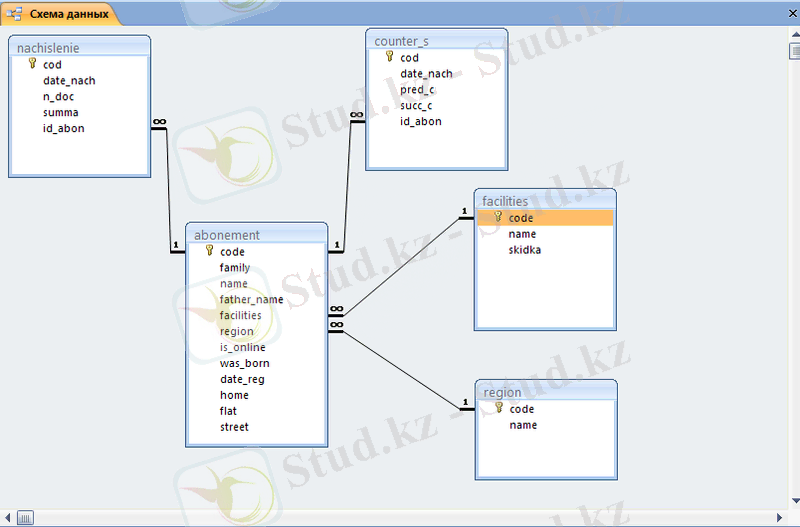The height and width of the screenshot is (527, 800).
Task: Close the Схема данных document window
Action: tap(793, 14)
